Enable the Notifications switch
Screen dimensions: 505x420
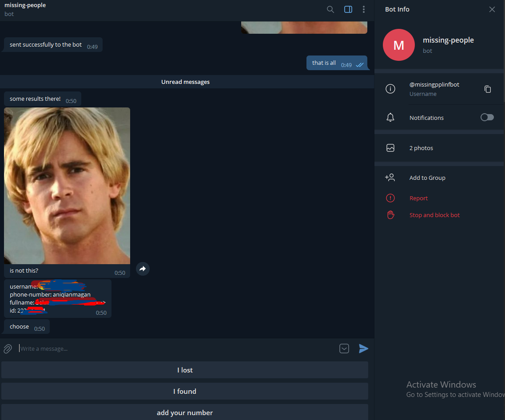coord(487,117)
